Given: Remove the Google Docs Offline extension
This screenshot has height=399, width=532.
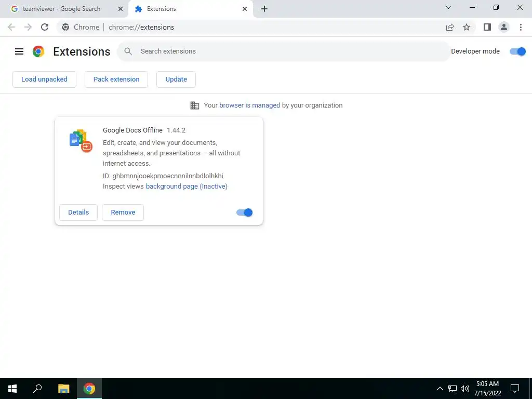Looking at the screenshot, I should [x=123, y=212].
